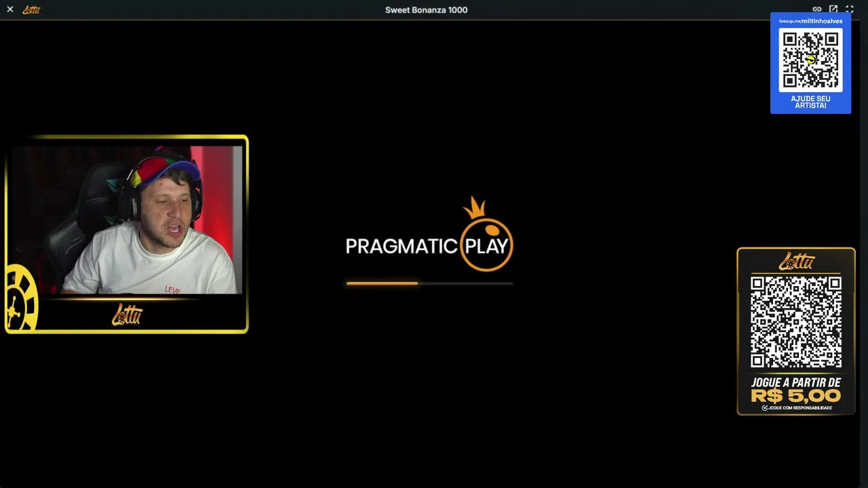The width and height of the screenshot is (868, 488).
Task: Click the livesup.me/miltinhoalves link text
Action: tap(810, 21)
